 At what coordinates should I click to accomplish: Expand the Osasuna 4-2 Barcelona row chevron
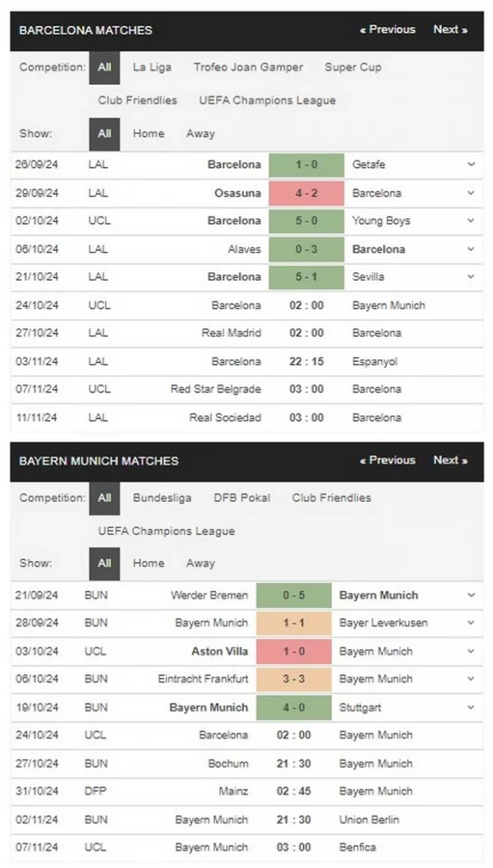[x=471, y=193]
